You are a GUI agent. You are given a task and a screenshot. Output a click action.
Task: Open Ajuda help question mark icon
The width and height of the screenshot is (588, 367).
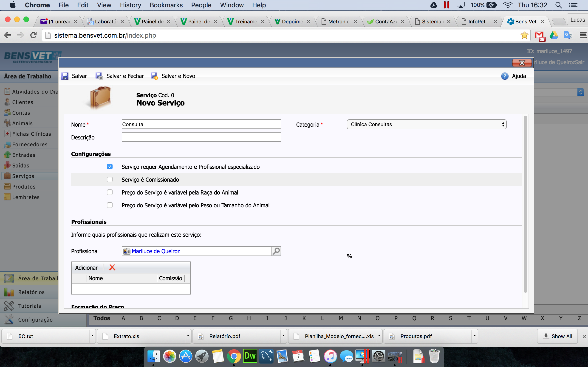(x=505, y=76)
